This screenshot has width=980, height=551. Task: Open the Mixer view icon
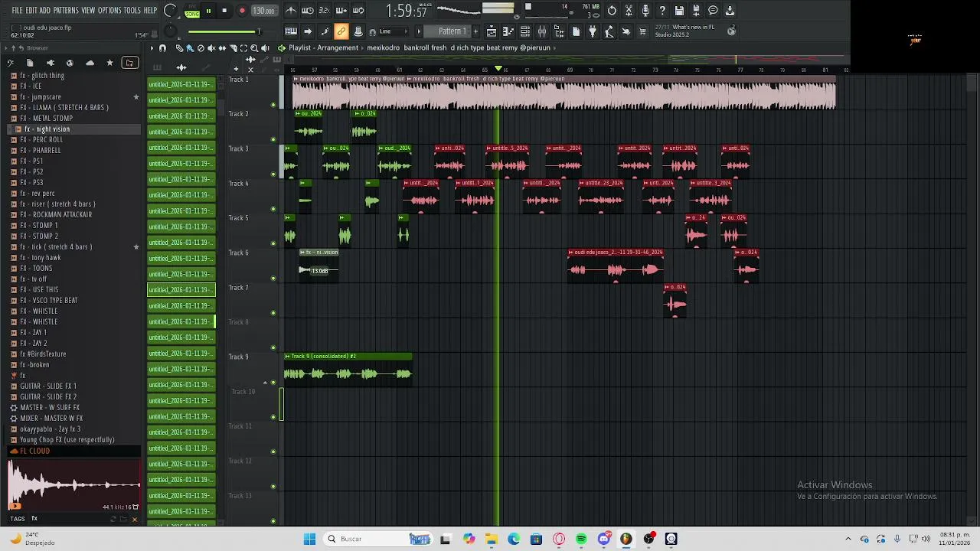(542, 31)
